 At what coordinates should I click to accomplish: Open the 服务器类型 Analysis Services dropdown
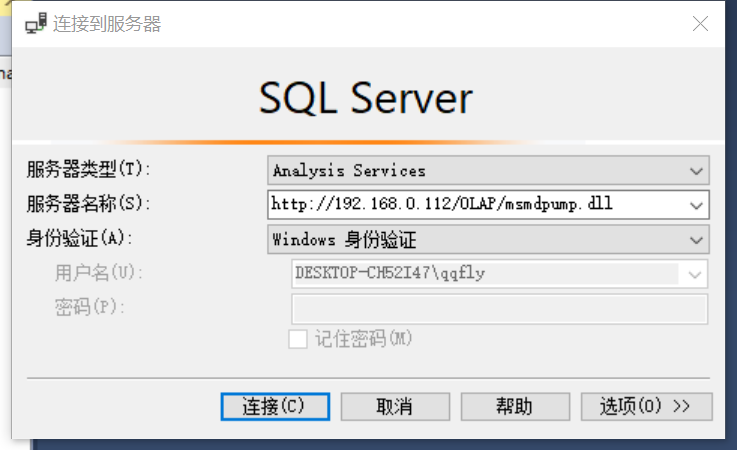point(488,170)
